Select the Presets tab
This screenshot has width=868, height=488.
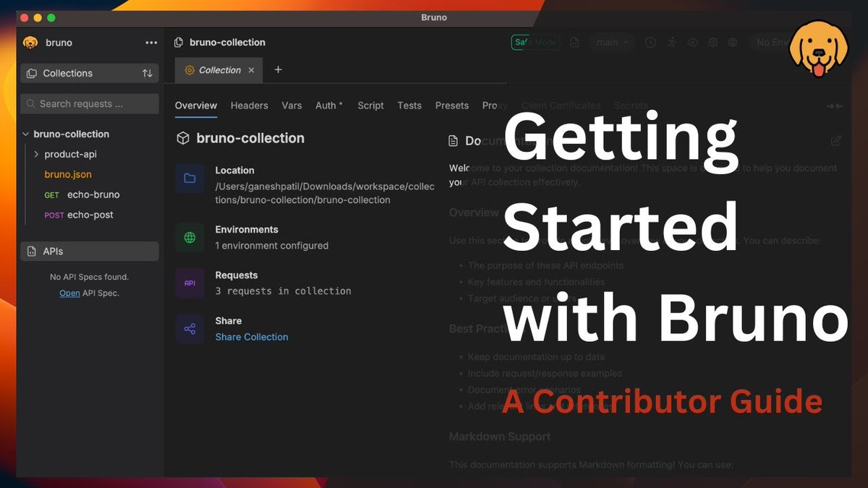[452, 106]
